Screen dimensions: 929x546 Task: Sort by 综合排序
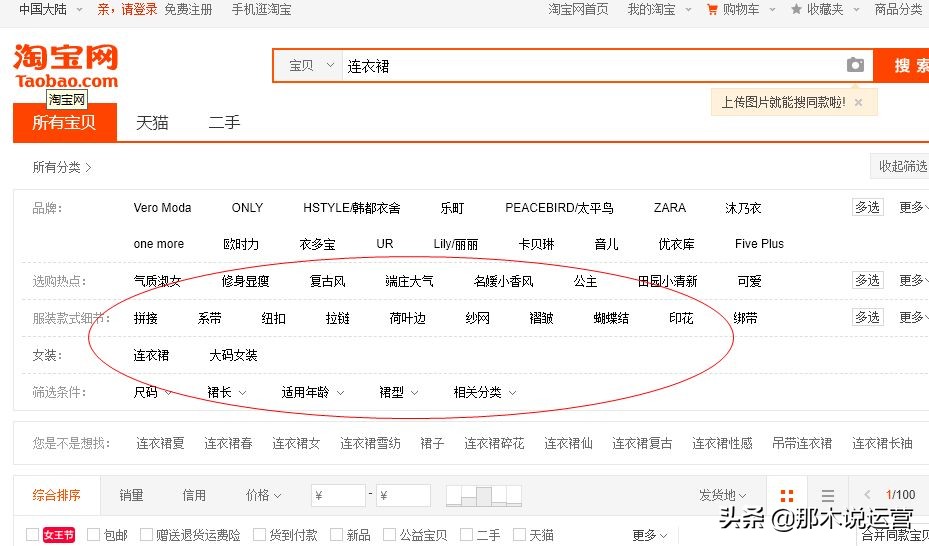(56, 495)
